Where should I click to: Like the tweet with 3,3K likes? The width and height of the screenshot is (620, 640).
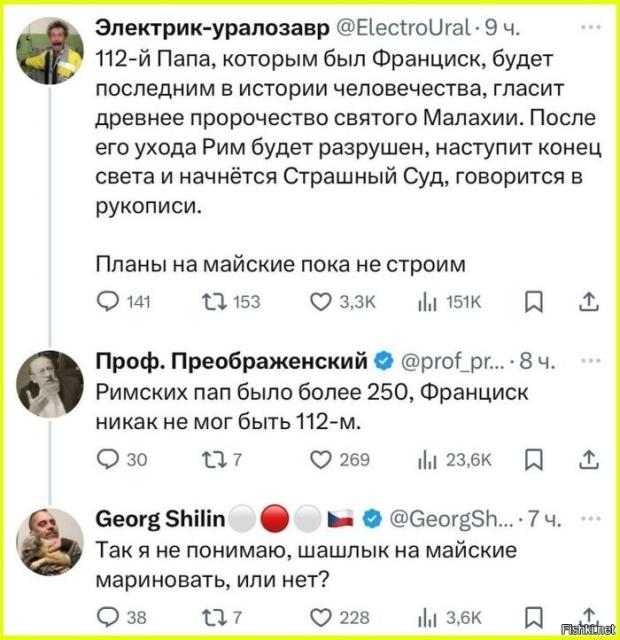click(x=320, y=300)
